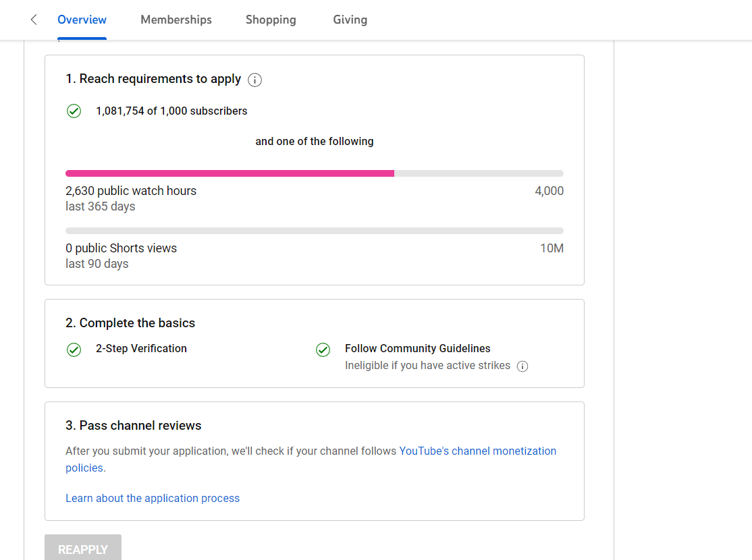This screenshot has width=752, height=560.
Task: Open the Memberships tab
Action: pos(176,20)
